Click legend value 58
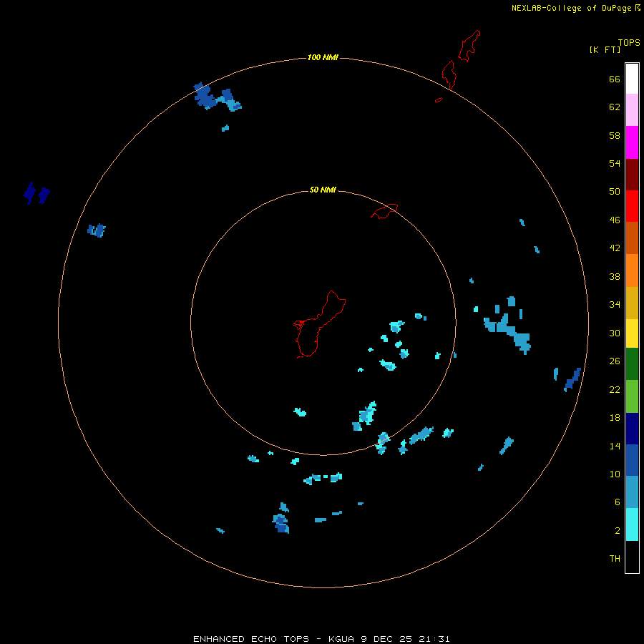This screenshot has height=644, width=644. (615, 135)
